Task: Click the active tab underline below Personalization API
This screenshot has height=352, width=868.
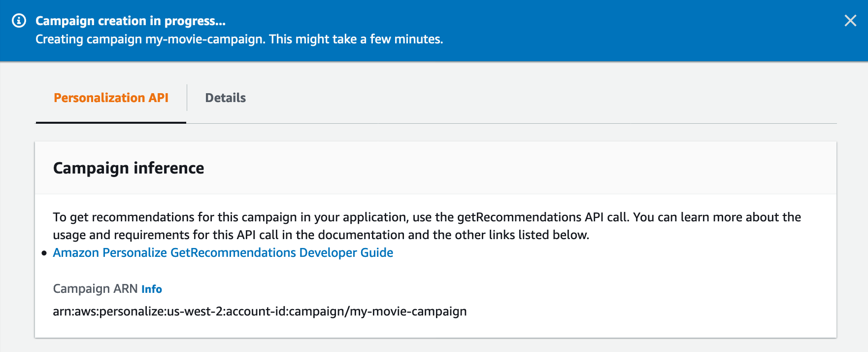Action: tap(111, 122)
